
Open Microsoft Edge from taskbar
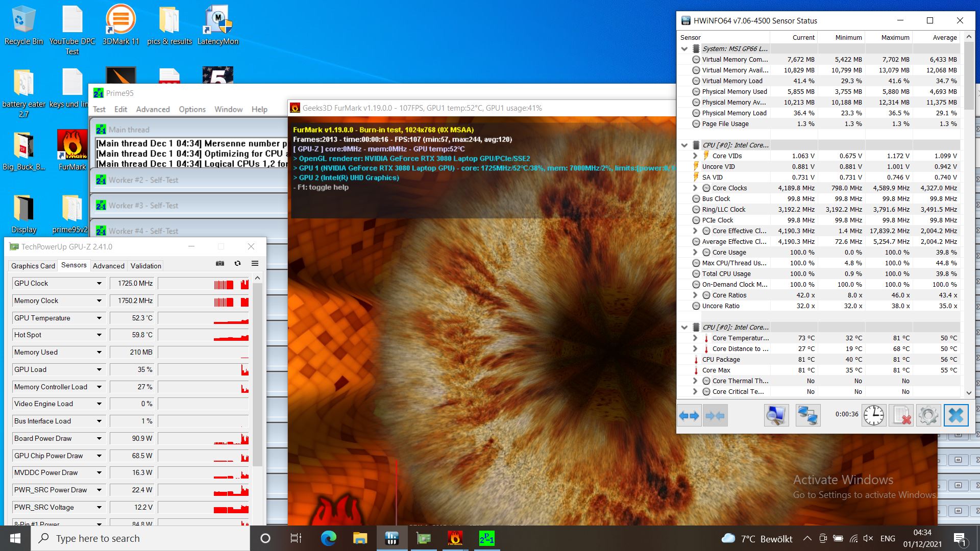328,538
